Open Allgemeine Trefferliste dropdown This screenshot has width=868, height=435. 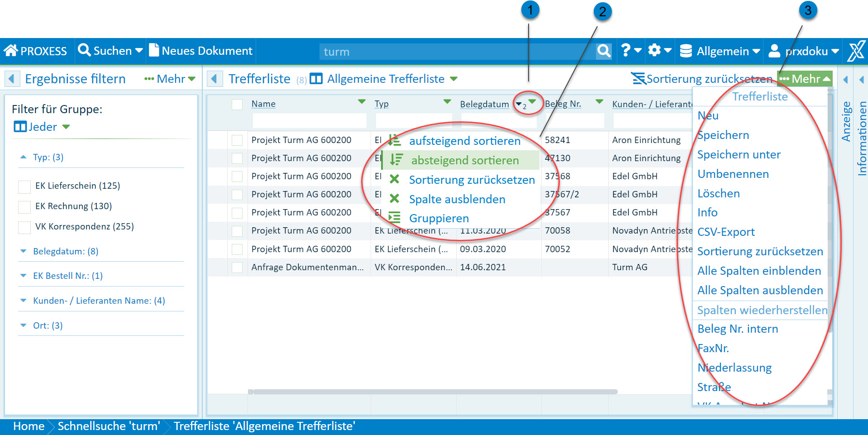point(453,79)
